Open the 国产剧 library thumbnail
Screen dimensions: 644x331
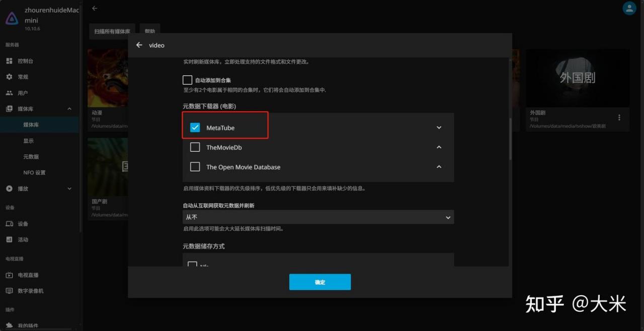tap(108, 166)
